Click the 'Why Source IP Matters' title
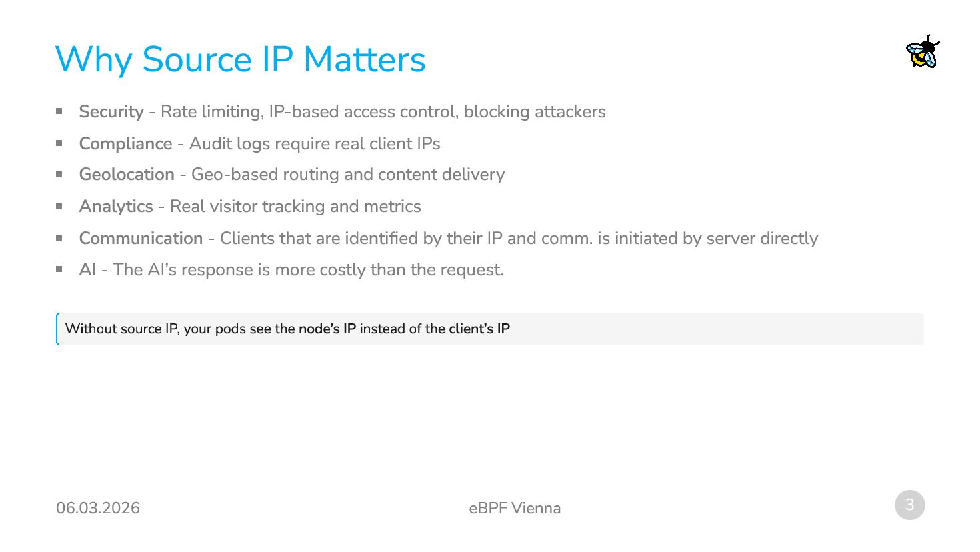 point(240,59)
